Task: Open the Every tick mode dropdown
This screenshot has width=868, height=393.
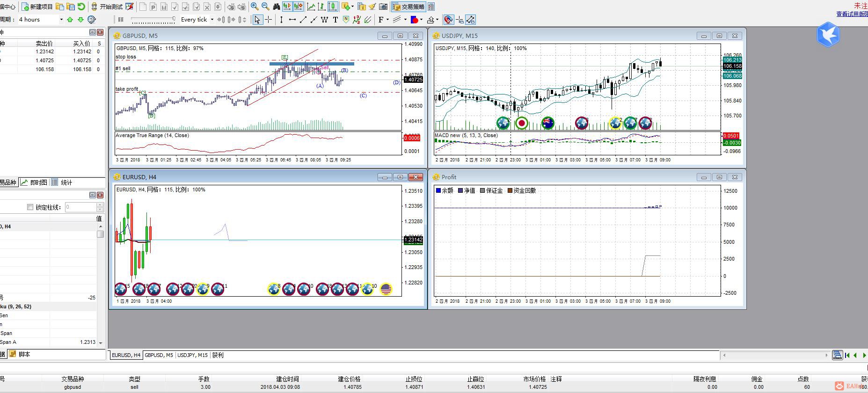Action: [x=212, y=20]
